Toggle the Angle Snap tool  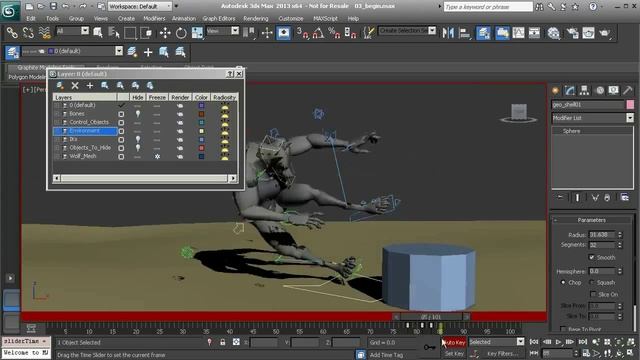[x=318, y=33]
